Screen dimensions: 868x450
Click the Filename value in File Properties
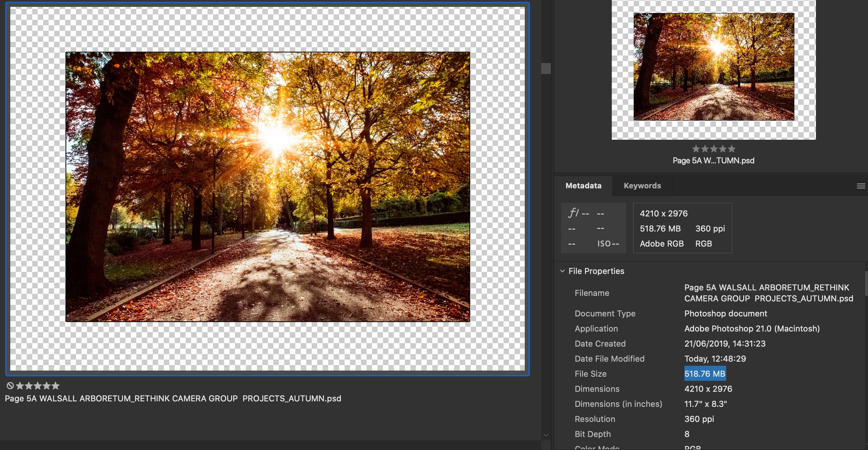coord(768,293)
